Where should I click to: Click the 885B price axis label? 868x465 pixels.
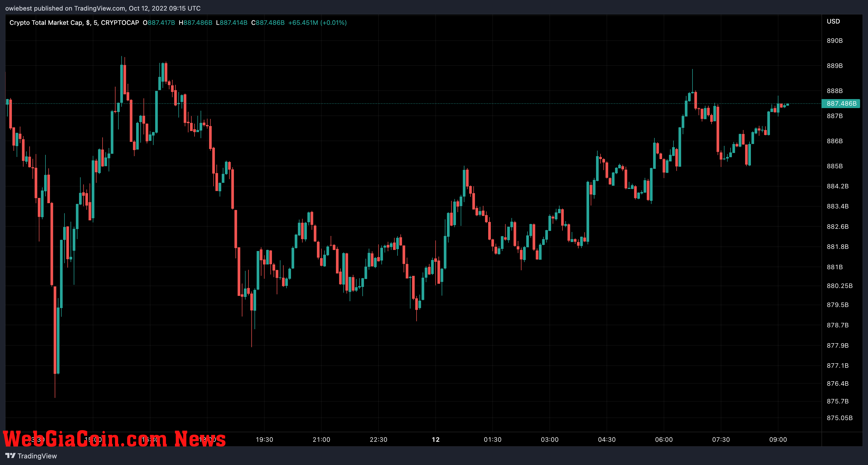tap(835, 166)
